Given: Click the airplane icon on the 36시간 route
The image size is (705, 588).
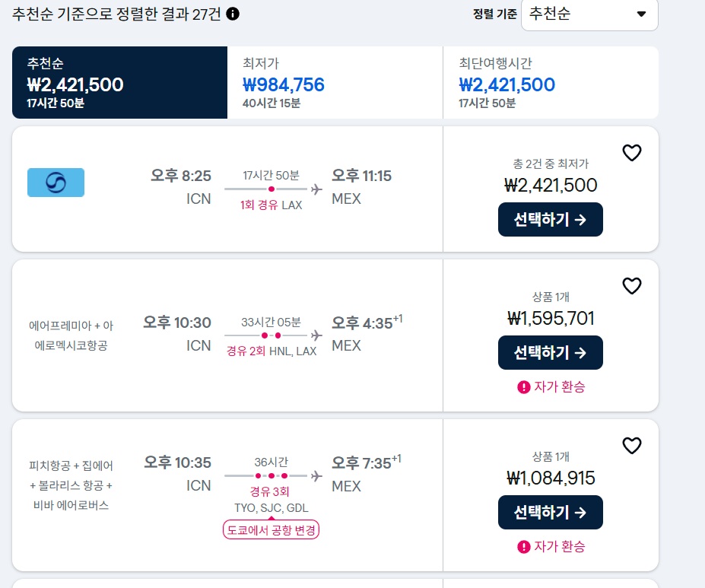Looking at the screenshot, I should pos(316,475).
